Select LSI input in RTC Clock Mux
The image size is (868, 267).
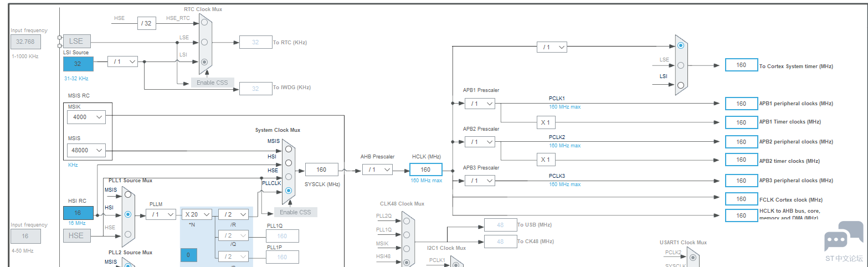(205, 62)
